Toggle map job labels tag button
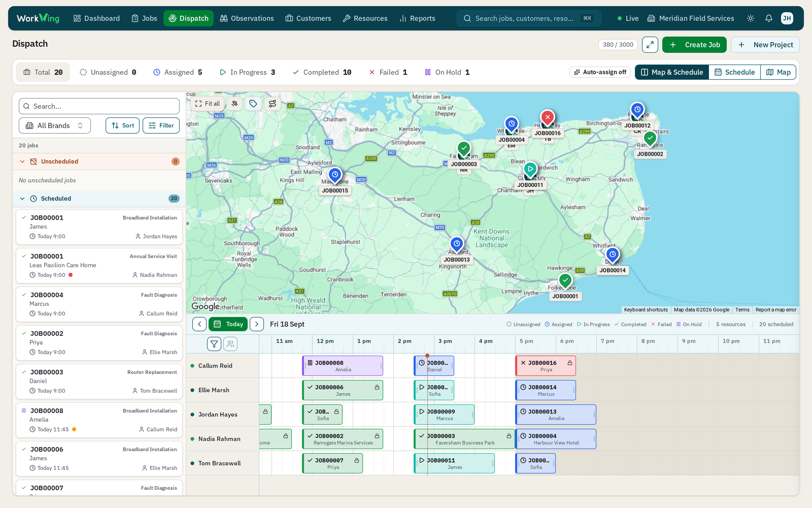This screenshot has width=812, height=508. (x=253, y=104)
